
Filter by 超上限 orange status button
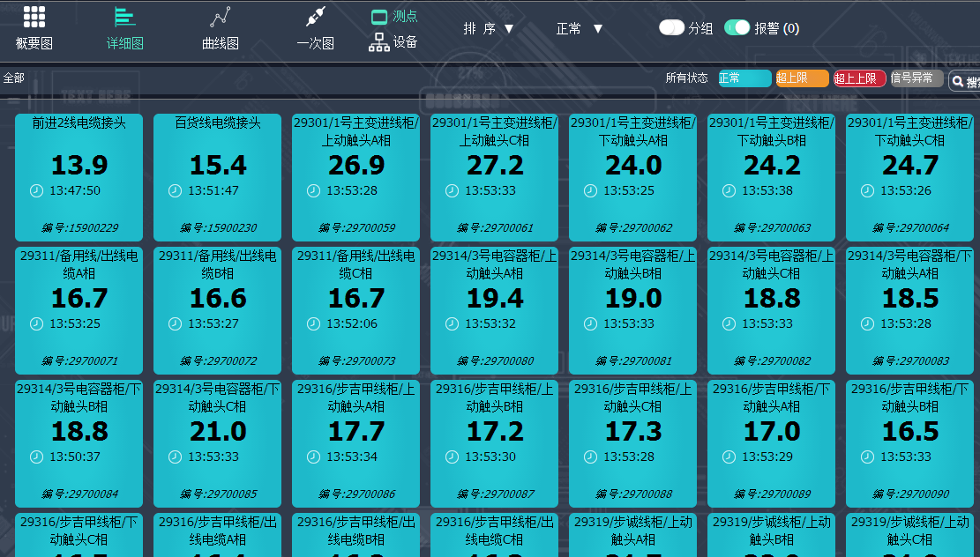click(x=803, y=78)
